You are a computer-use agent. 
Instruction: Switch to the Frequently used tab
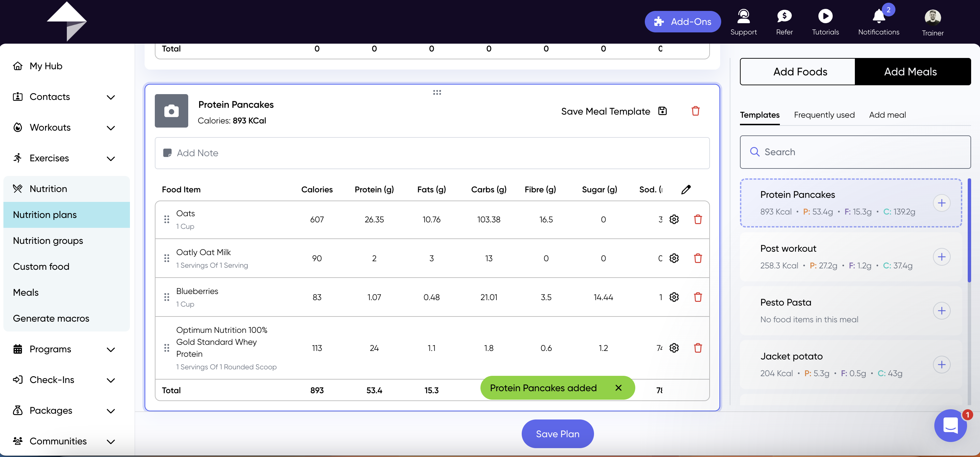tap(824, 115)
